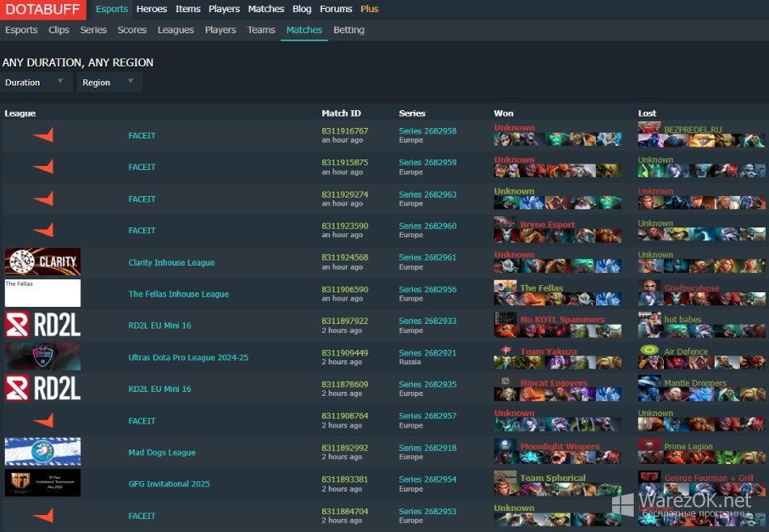Switch to the Scores sub-tab
The image size is (769, 532).
[x=132, y=30]
